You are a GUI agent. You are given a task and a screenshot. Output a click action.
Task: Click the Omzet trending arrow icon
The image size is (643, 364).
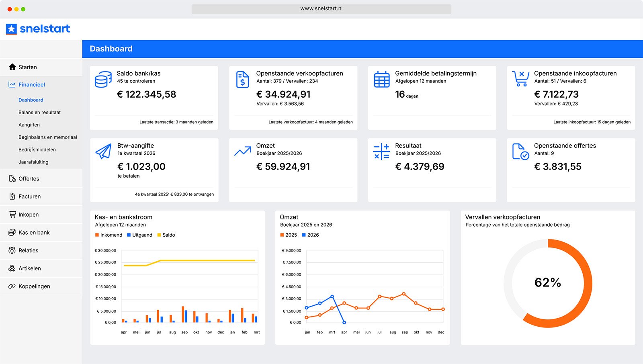coord(243,151)
